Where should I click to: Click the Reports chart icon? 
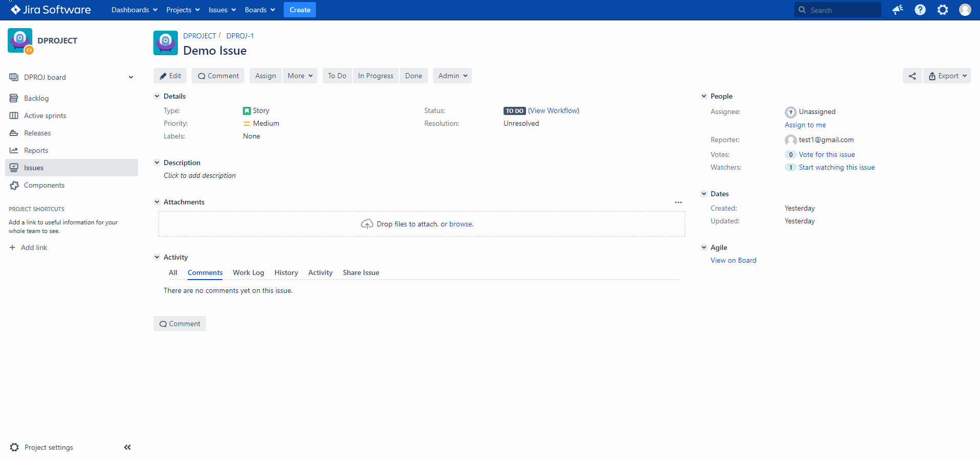click(14, 150)
